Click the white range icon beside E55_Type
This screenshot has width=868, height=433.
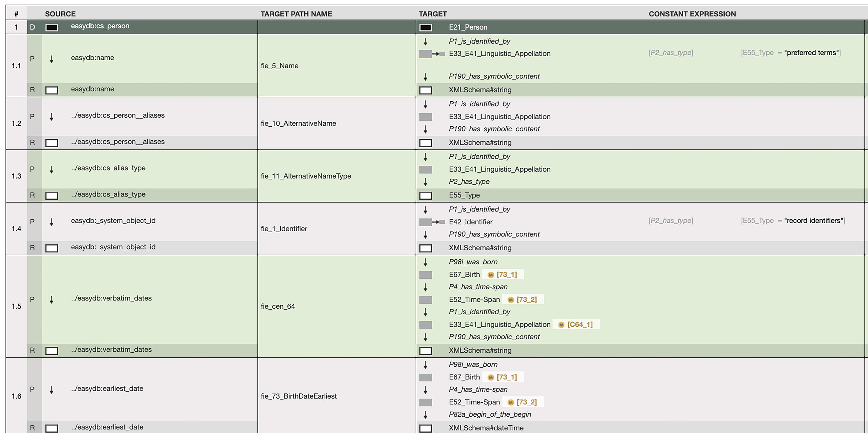tap(425, 195)
